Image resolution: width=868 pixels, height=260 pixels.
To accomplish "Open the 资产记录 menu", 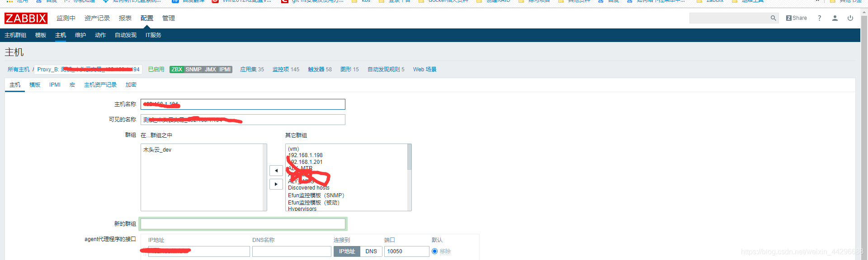I will coord(97,18).
